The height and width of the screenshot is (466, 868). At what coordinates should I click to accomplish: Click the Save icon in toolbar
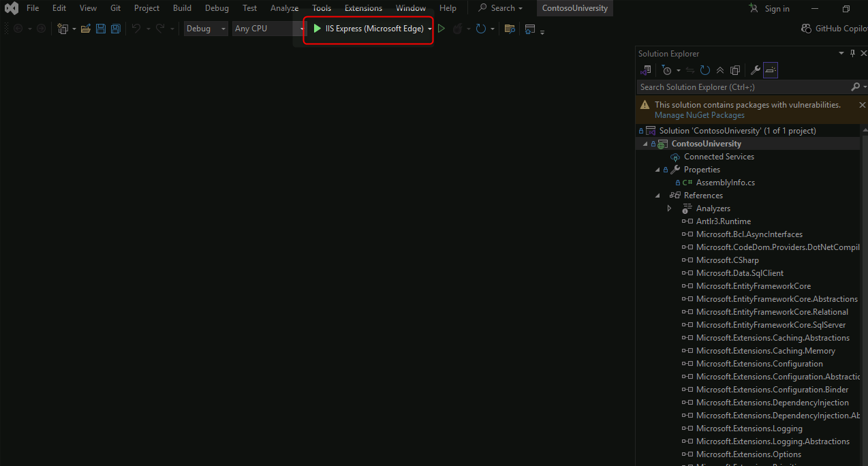pyautogui.click(x=101, y=29)
